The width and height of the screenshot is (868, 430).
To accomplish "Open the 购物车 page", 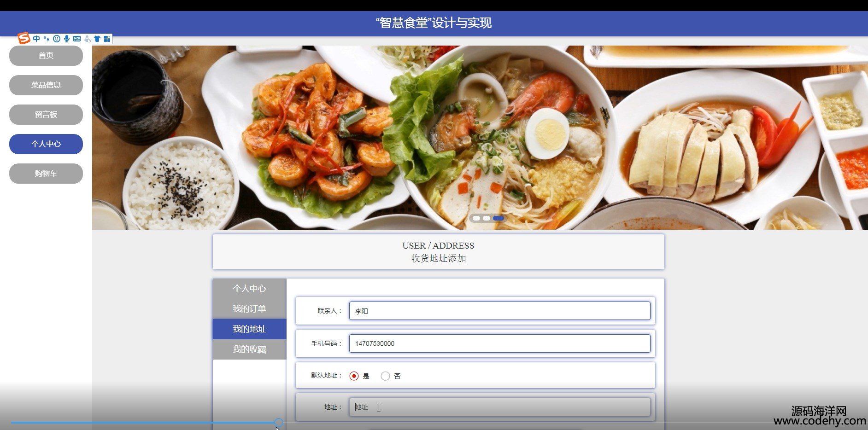I will click(x=46, y=174).
